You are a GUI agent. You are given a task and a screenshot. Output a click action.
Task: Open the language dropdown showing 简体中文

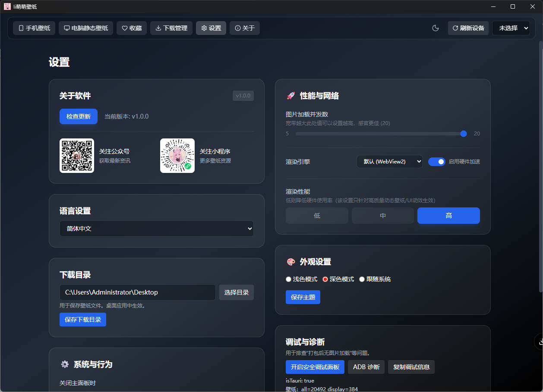pos(156,229)
